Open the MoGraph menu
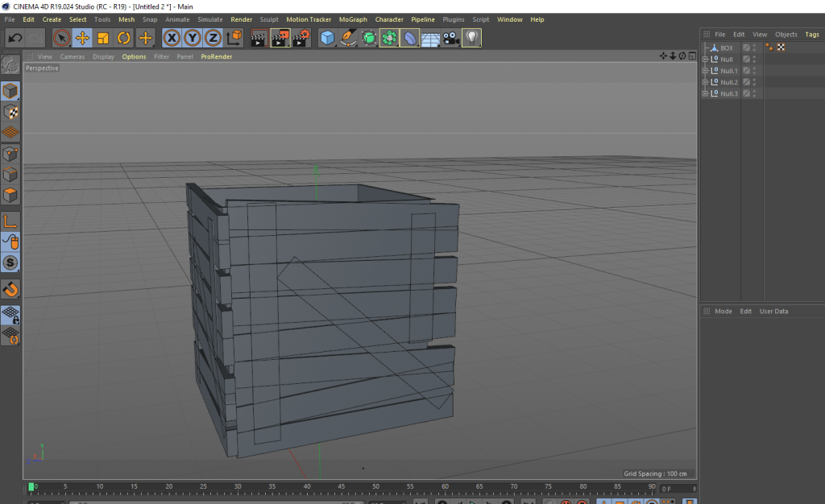Viewport: 825px width, 504px height. 353,19
